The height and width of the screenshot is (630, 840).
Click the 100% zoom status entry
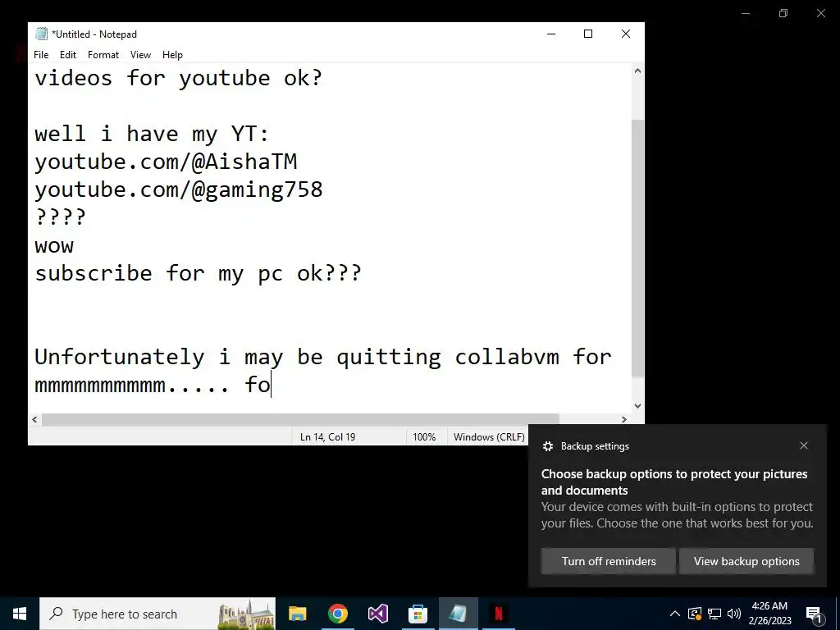pos(424,437)
